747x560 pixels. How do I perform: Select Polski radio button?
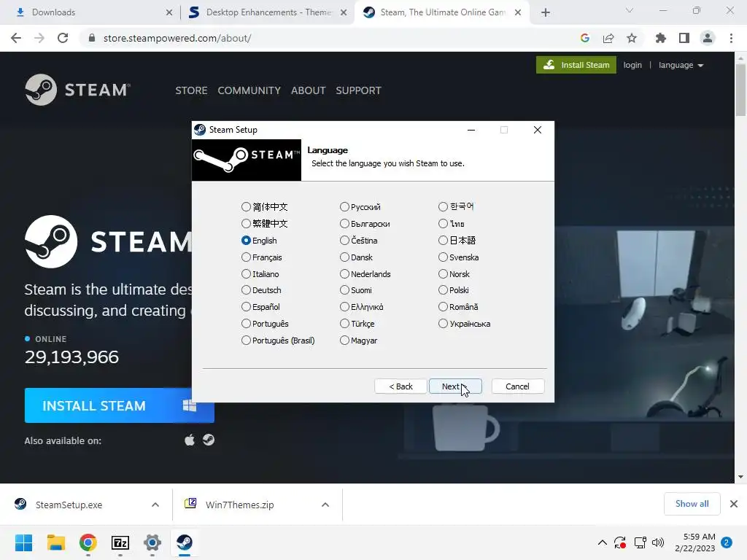[x=443, y=290]
